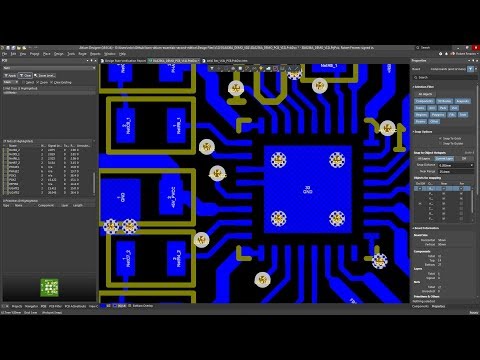Screen dimensions: 480x360
Task: Enable Snap To Guides checkbox
Action: point(440,143)
